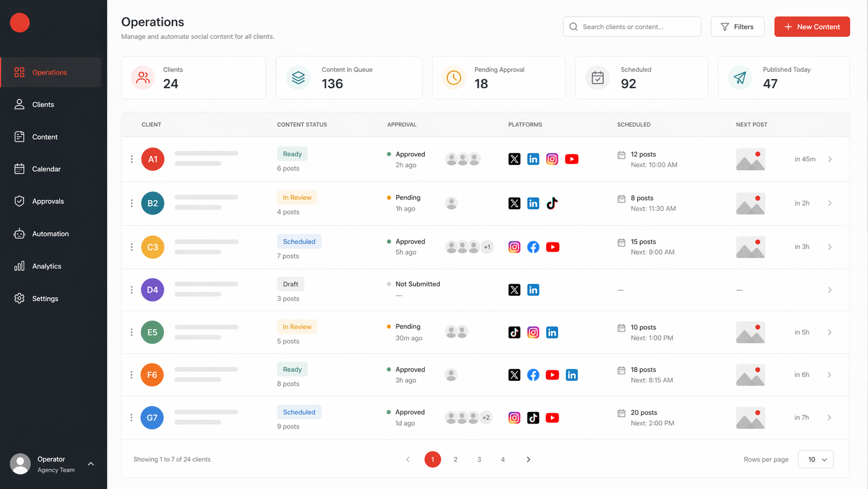Click the Instagram icon in A1 row
Viewport: 868px width, 489px height.
552,159
